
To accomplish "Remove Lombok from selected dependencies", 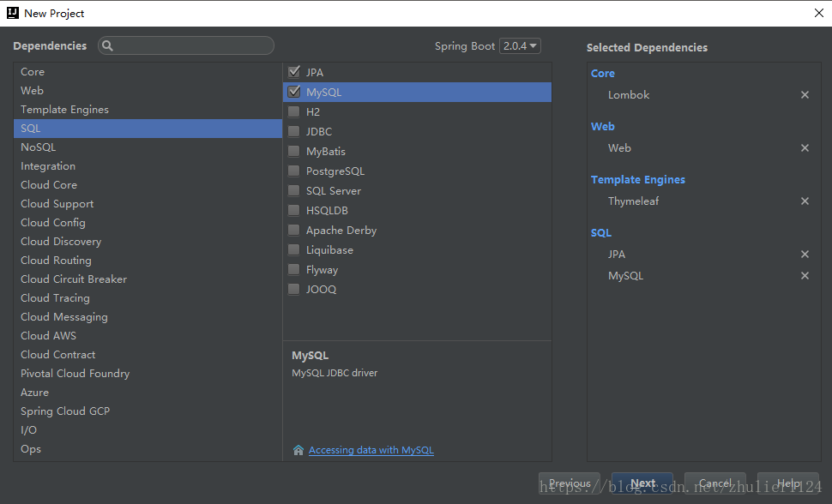I will 805,95.
